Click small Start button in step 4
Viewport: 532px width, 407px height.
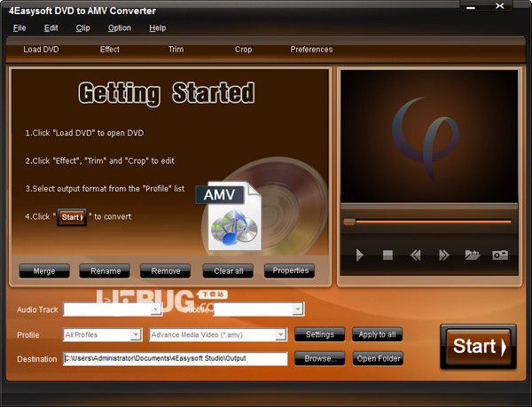point(72,217)
